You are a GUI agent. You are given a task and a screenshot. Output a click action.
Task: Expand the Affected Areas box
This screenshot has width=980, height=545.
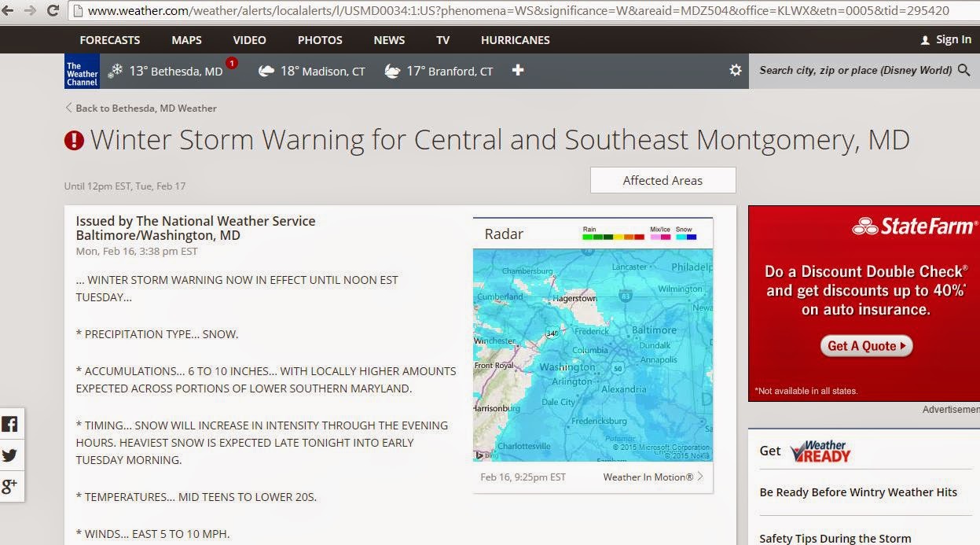[663, 180]
